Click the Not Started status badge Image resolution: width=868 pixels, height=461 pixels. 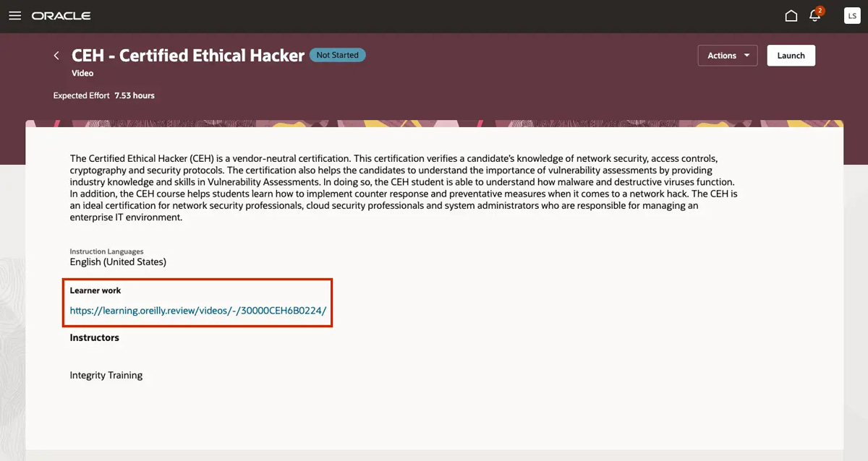point(338,55)
